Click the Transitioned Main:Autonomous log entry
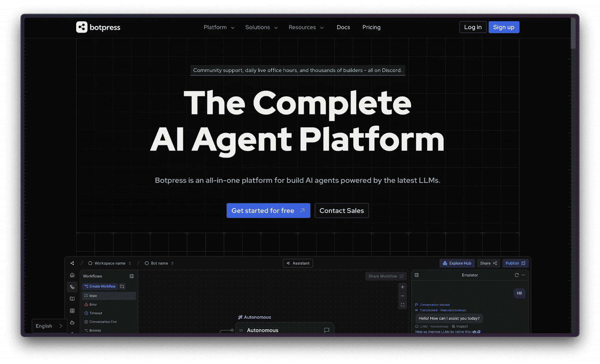 pos(441,310)
